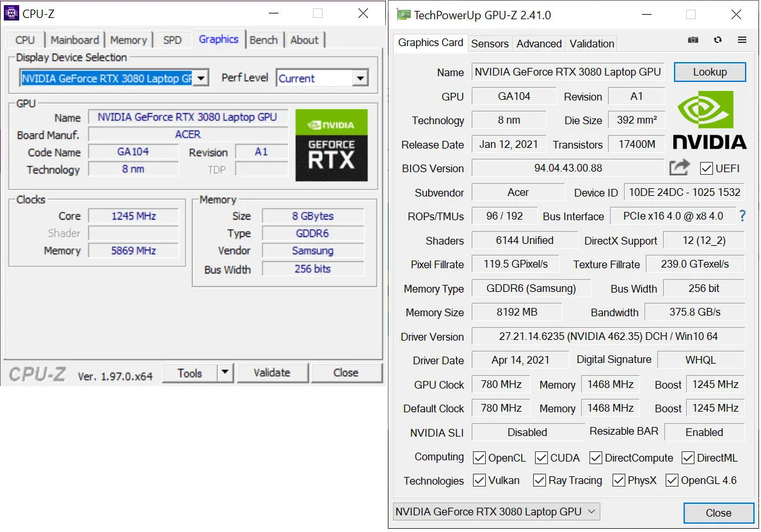Toggle the OpenCL checkbox
The height and width of the screenshot is (532, 761).
[479, 458]
